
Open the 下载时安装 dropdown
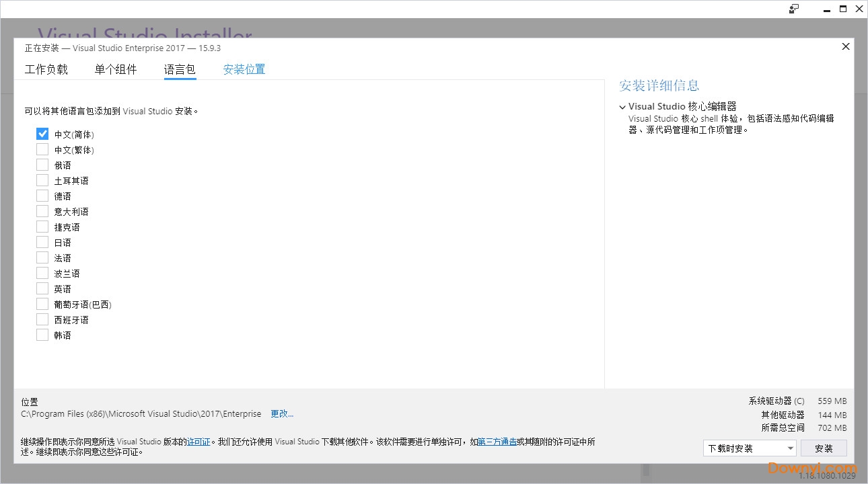point(791,448)
